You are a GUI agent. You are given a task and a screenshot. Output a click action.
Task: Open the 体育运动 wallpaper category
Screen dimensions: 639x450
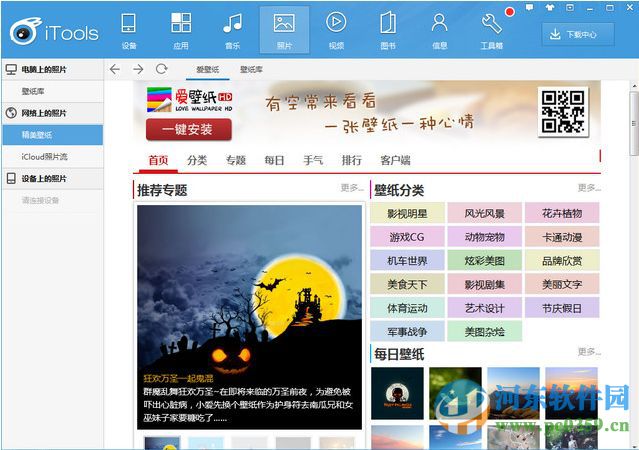[x=408, y=308]
